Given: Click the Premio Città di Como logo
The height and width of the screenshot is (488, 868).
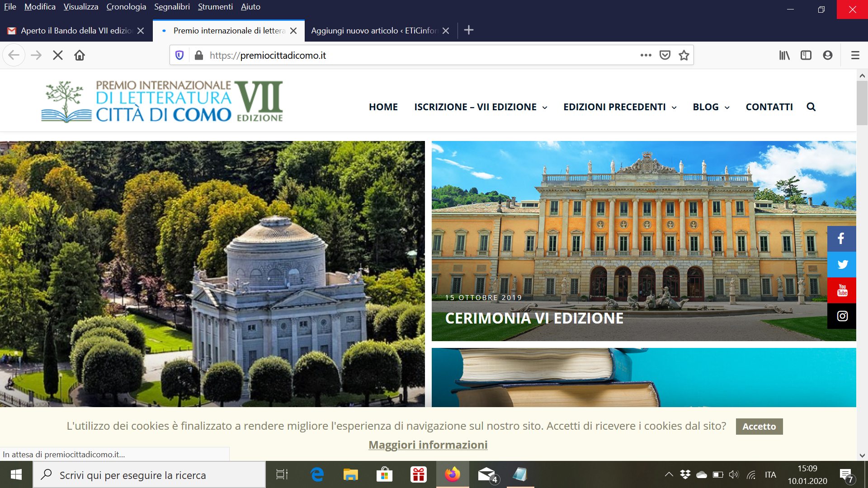Looking at the screenshot, I should [x=162, y=102].
